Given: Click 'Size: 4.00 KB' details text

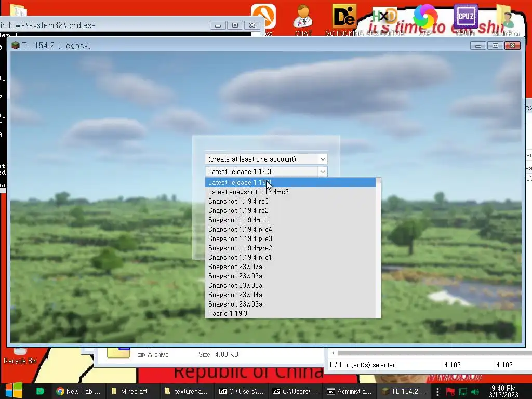Looking at the screenshot, I should point(218,354).
